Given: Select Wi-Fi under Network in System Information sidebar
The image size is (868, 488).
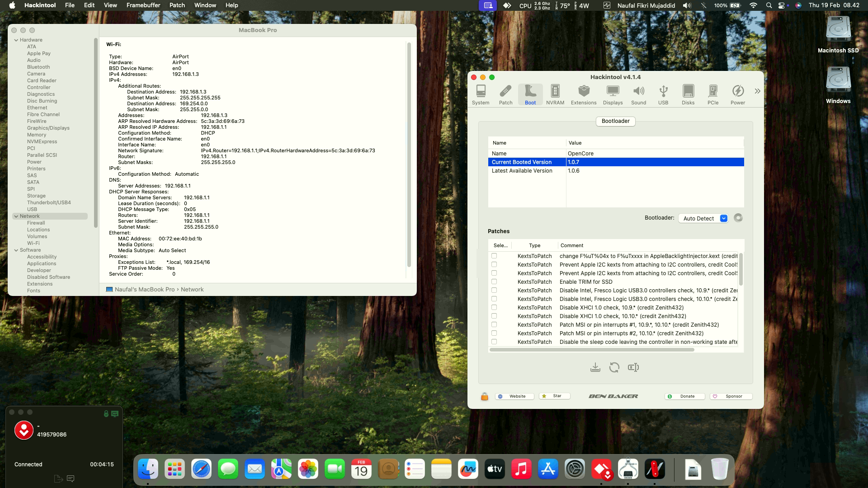Looking at the screenshot, I should tap(33, 243).
